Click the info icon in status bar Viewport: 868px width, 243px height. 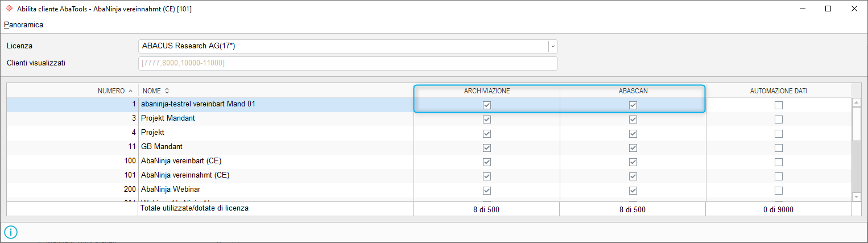pos(11,232)
